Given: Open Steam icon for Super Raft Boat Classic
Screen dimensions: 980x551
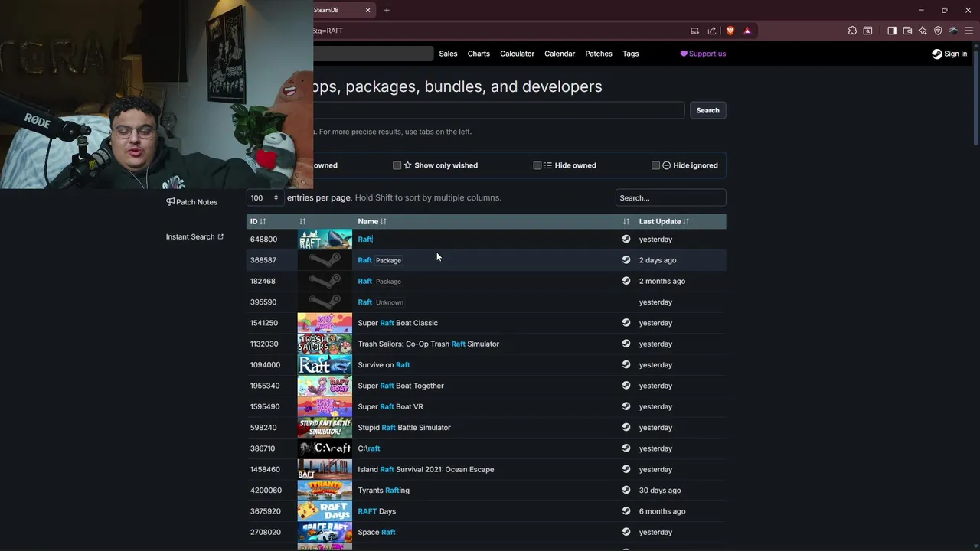Looking at the screenshot, I should [626, 323].
